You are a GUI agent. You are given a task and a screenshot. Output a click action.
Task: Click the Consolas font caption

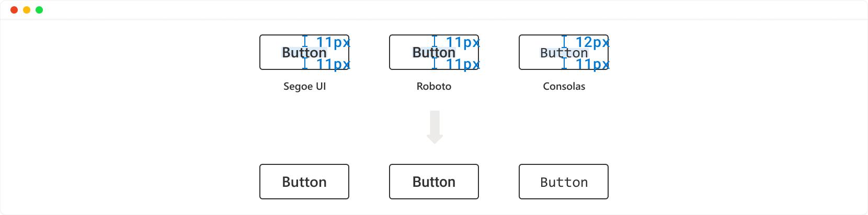(x=564, y=87)
